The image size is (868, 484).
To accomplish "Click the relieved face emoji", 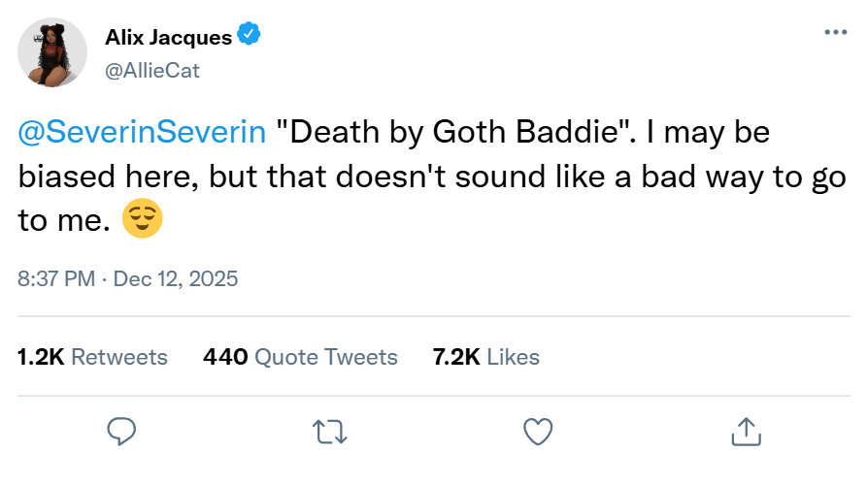I will (x=142, y=222).
